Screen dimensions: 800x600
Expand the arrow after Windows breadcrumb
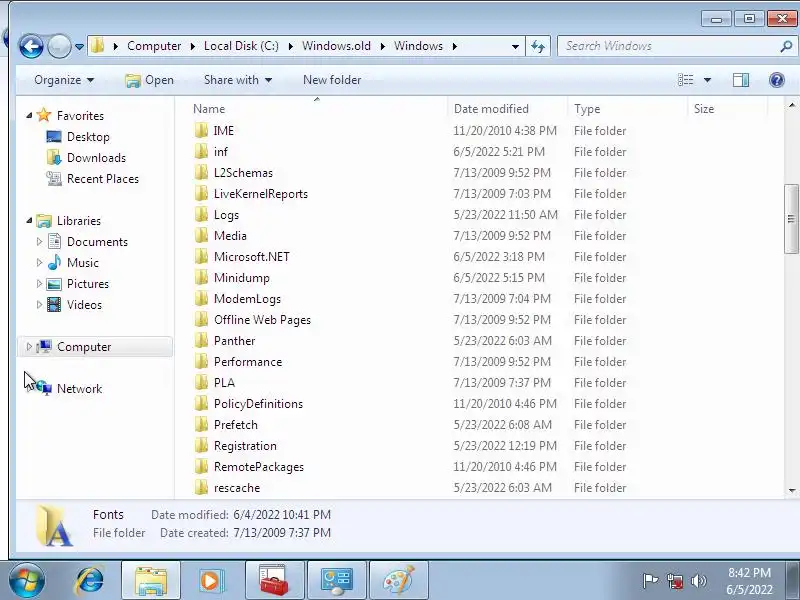tap(455, 46)
